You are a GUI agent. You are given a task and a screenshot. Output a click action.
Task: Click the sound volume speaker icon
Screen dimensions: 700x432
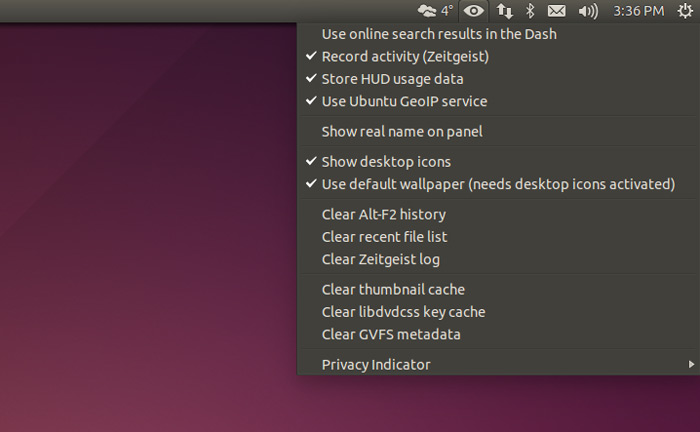tap(588, 11)
